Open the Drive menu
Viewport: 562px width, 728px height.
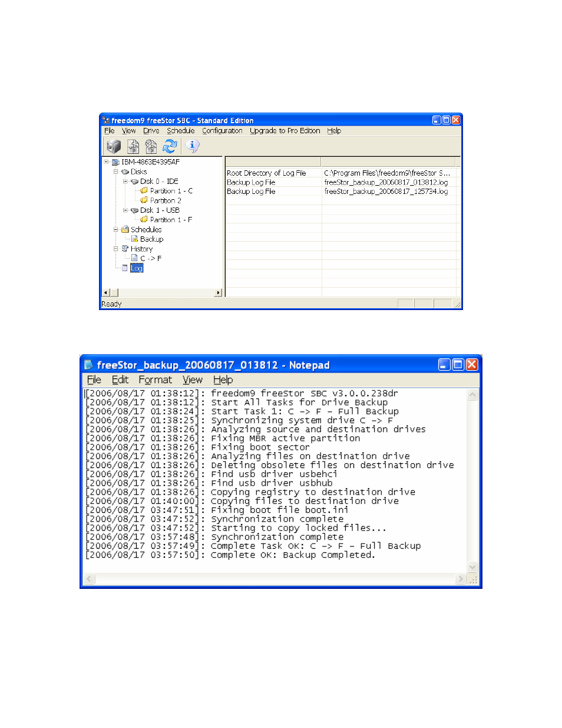click(151, 131)
